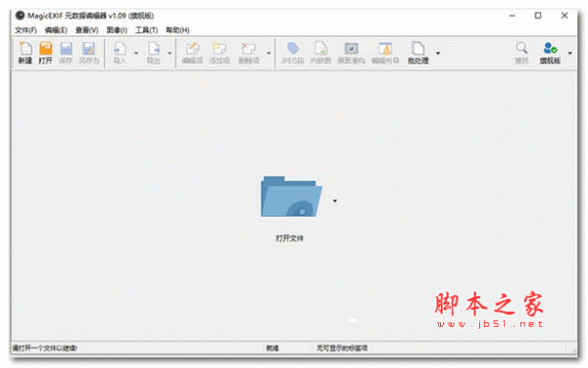Expand the dropdown arrow after 删除项
The image size is (588, 368).
[x=269, y=53]
